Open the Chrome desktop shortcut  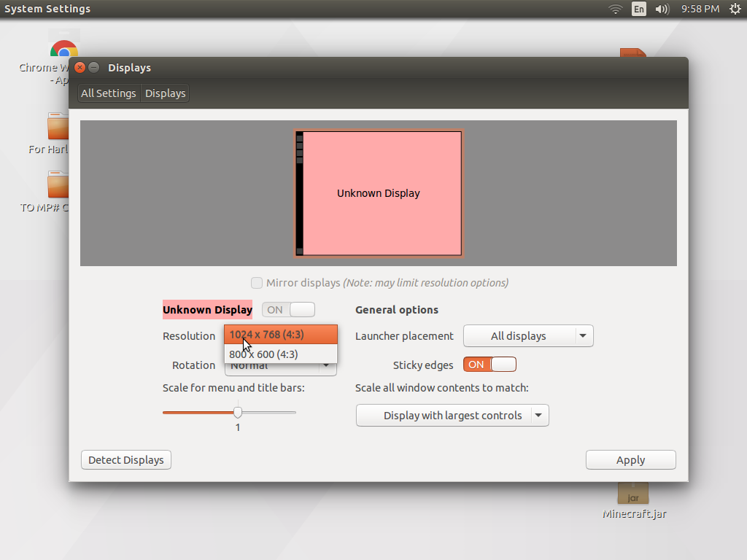63,49
